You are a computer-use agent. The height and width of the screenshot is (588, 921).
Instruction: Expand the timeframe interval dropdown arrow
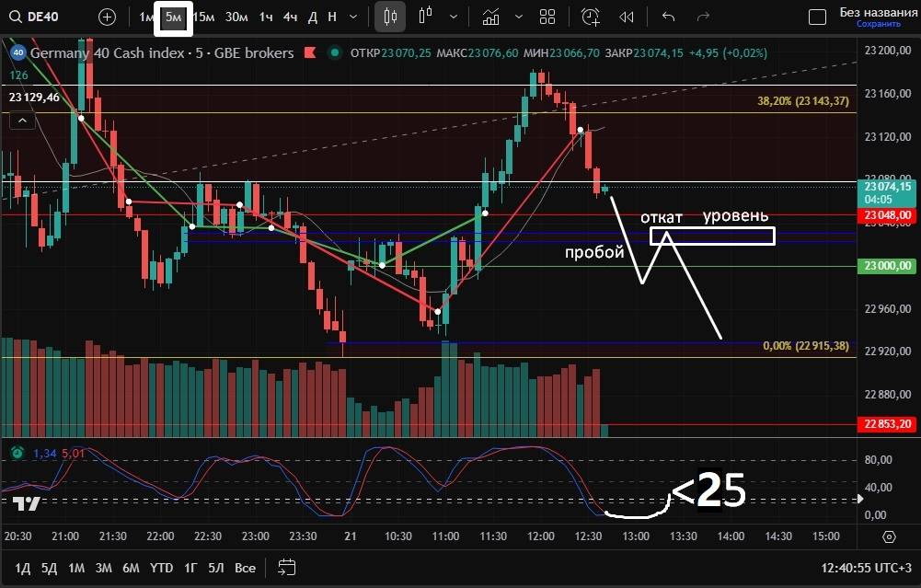click(x=355, y=17)
